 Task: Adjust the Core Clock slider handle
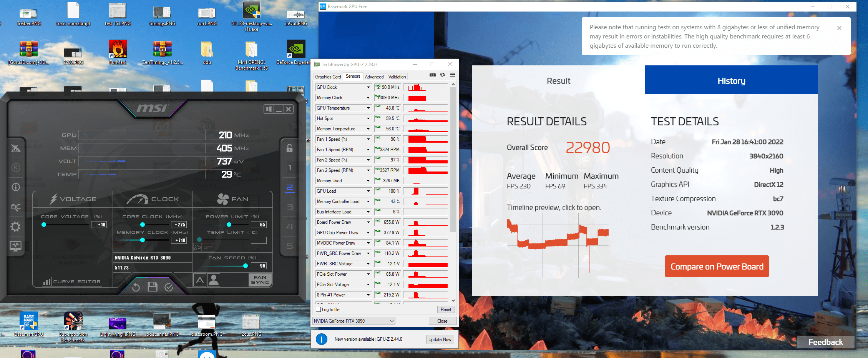(x=143, y=225)
